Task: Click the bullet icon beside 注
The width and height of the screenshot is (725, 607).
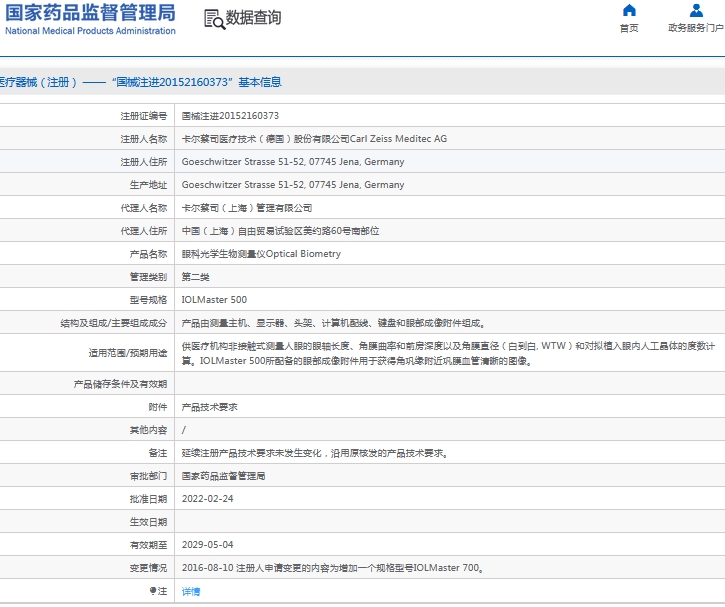Action: 153,590
